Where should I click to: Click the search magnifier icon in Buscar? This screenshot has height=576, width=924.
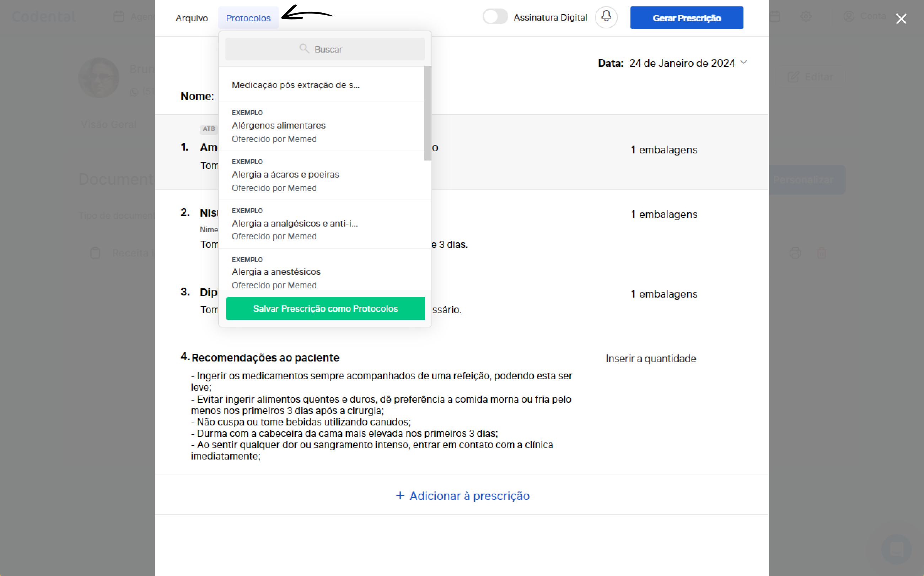pos(304,49)
